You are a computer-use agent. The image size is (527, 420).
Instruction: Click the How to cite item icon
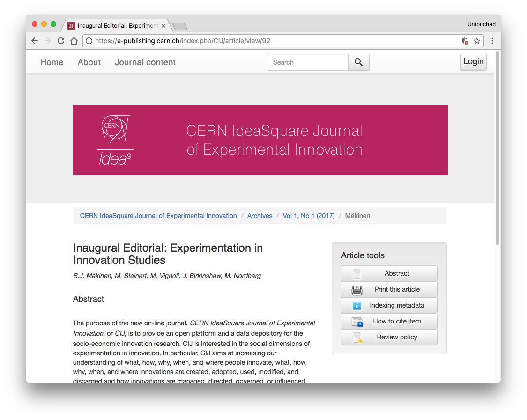pyautogui.click(x=357, y=322)
